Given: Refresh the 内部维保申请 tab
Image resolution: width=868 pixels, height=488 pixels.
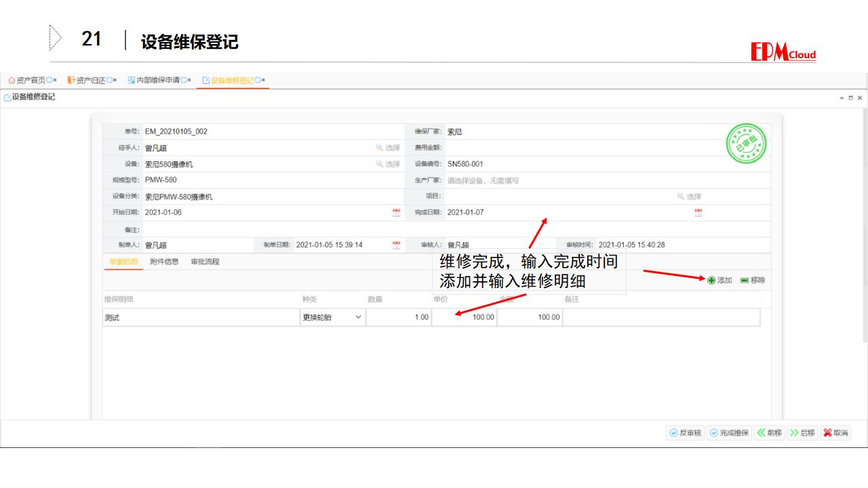Looking at the screenshot, I should pyautogui.click(x=183, y=80).
